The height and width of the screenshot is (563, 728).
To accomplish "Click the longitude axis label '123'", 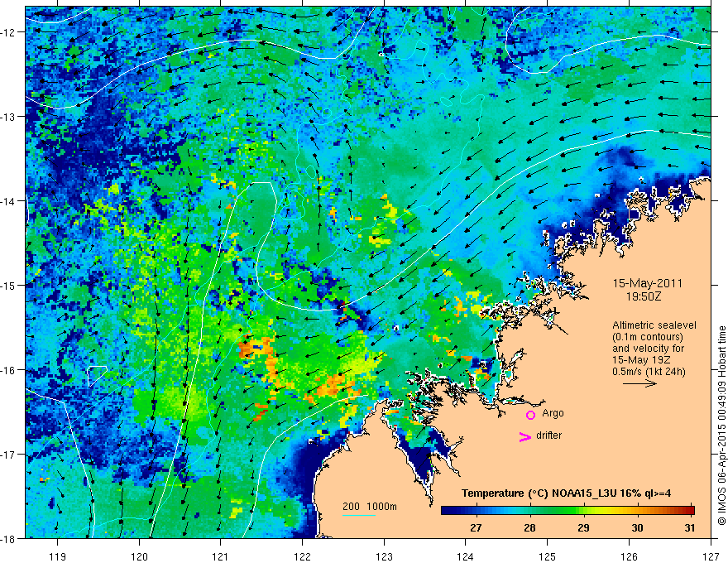I will pos(384,556).
